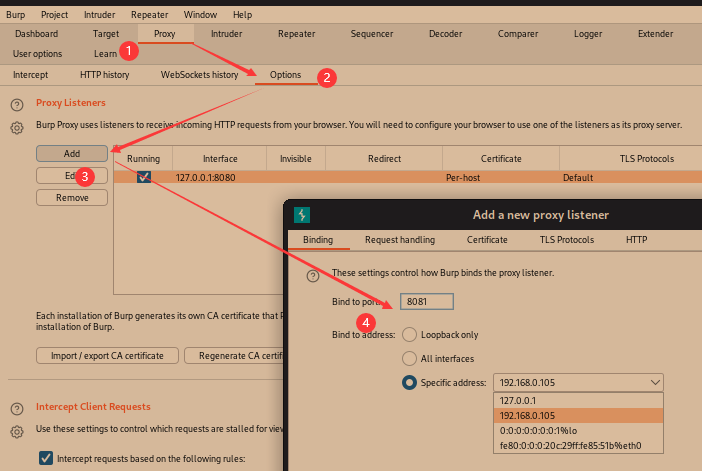Toggle Running checkbox for 127.0.0.1:8080 listener
Viewport: 702px width, 471px height.
pos(144,177)
